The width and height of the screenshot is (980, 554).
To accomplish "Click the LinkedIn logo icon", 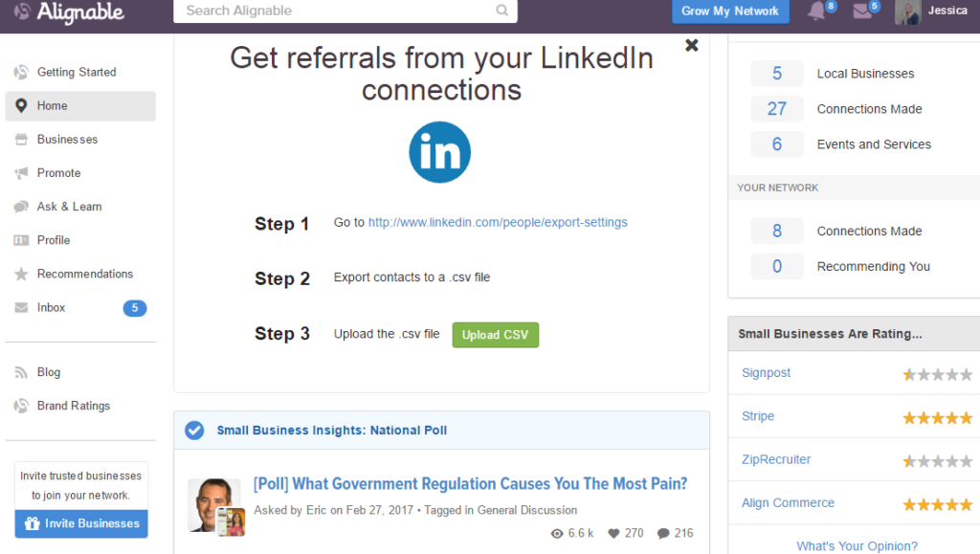I will 440,152.
